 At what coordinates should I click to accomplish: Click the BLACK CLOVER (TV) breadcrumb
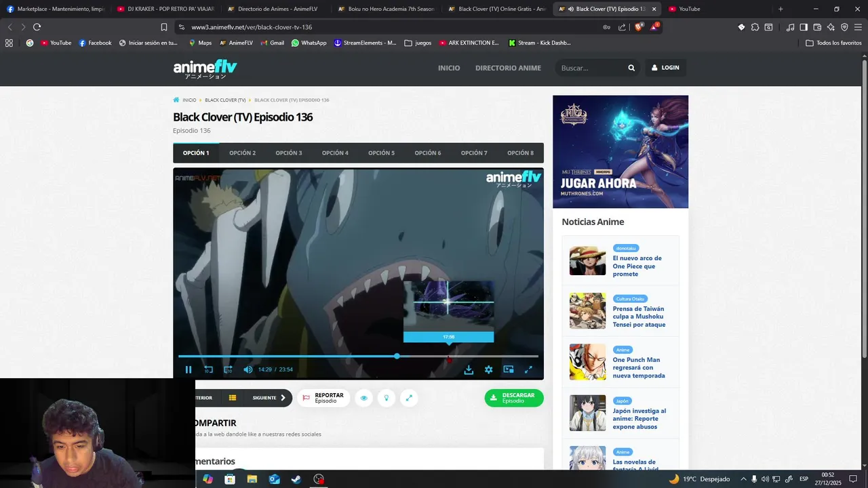tap(225, 100)
